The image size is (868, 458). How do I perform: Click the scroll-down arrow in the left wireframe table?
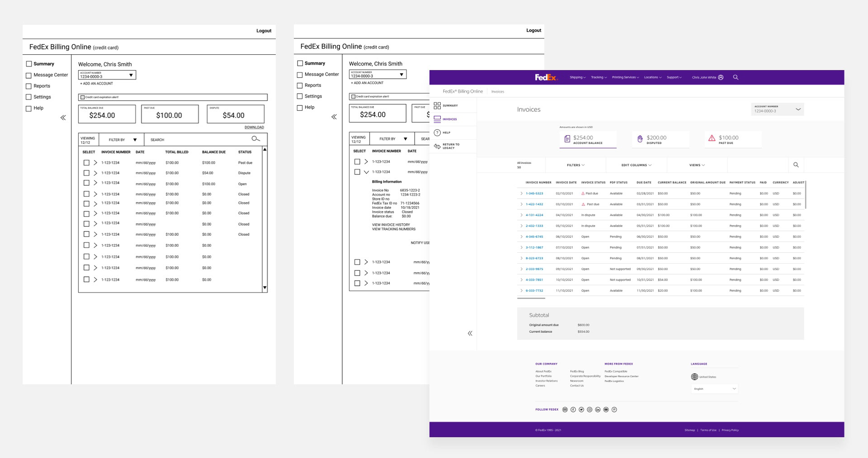pyautogui.click(x=264, y=288)
